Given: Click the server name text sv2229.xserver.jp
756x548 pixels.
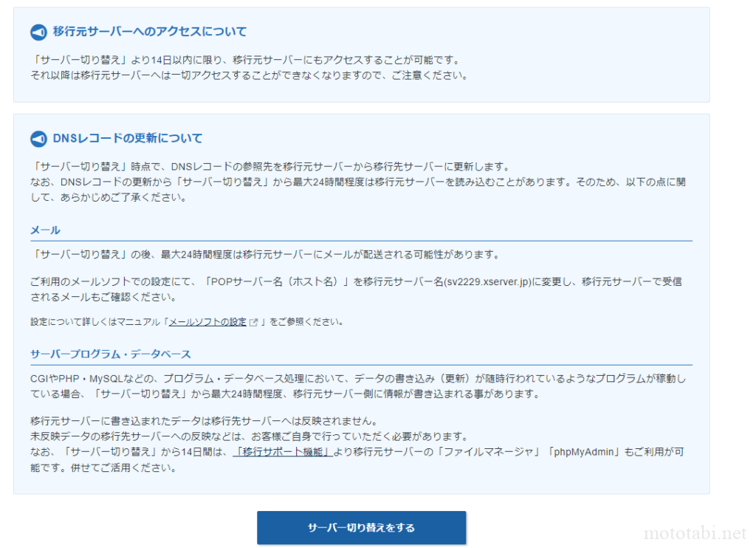Looking at the screenshot, I should (487, 281).
